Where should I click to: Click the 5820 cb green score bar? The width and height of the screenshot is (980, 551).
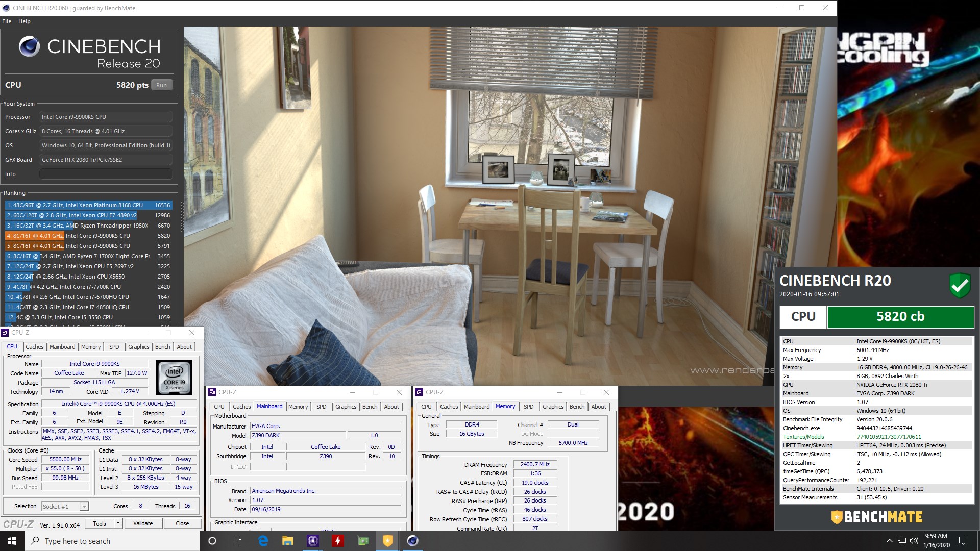click(900, 317)
